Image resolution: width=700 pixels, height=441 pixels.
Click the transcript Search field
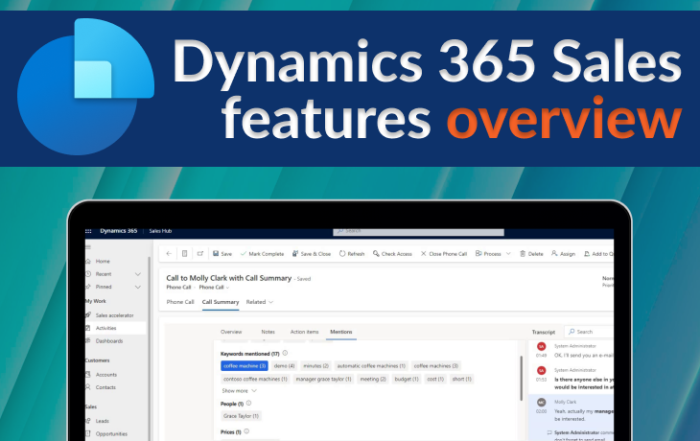click(589, 332)
